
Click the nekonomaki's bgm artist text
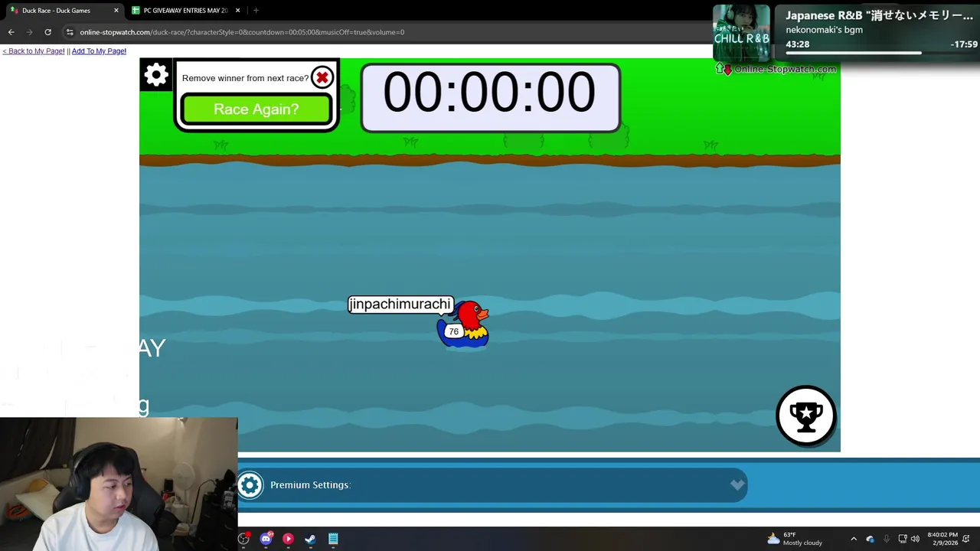(824, 30)
